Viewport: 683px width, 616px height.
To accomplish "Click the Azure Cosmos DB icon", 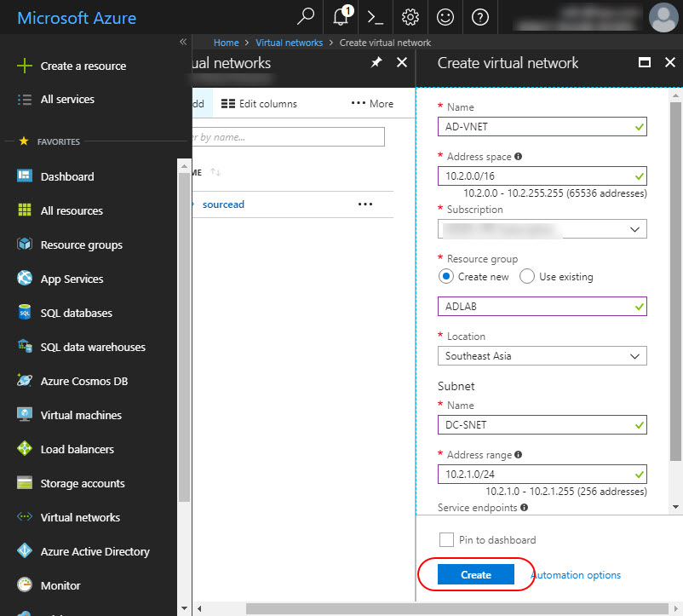I will 25,380.
